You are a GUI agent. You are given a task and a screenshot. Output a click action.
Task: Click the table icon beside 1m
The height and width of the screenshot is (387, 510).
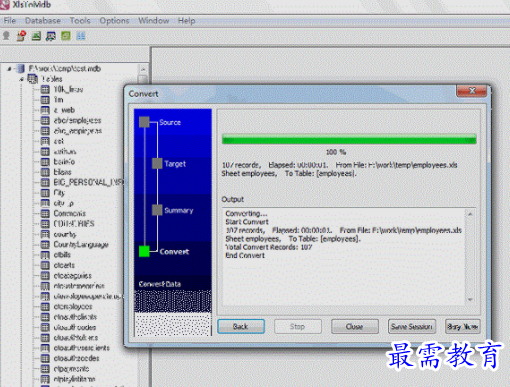pos(45,100)
